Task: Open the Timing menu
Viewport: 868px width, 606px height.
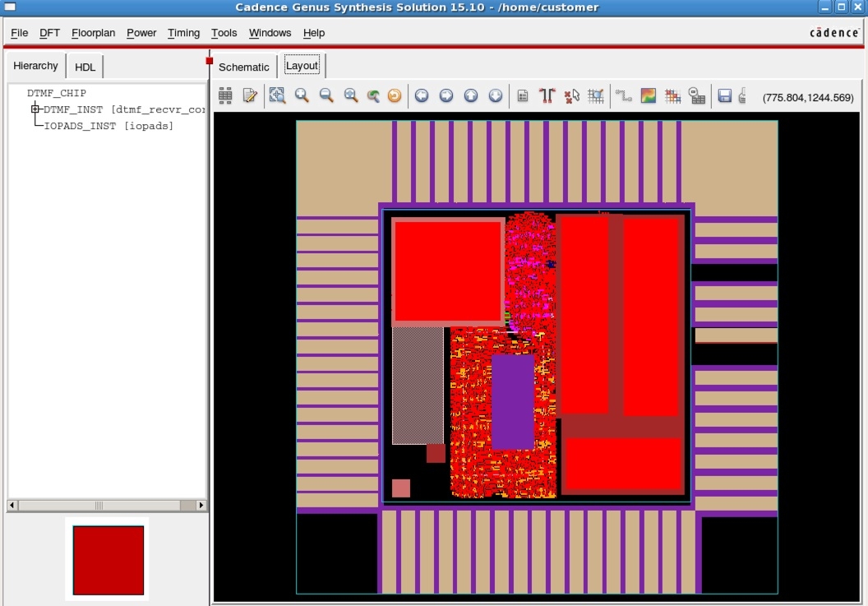Action: point(183,33)
